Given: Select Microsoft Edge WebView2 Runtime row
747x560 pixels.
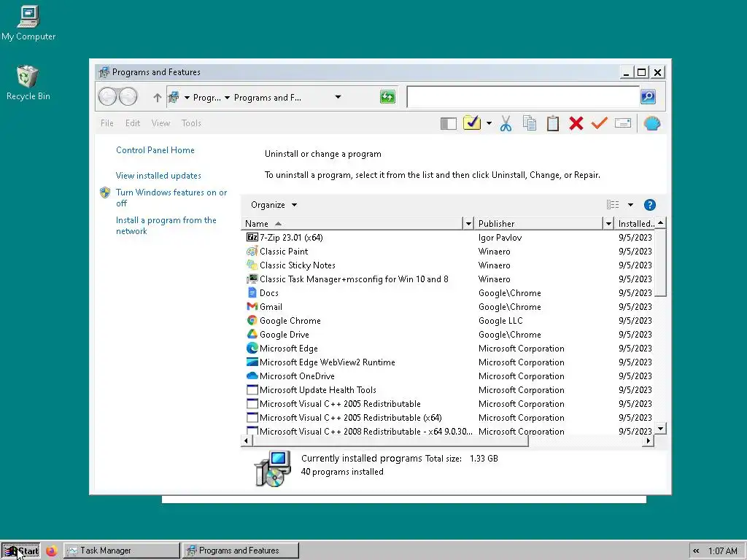Looking at the screenshot, I should pyautogui.click(x=449, y=362).
